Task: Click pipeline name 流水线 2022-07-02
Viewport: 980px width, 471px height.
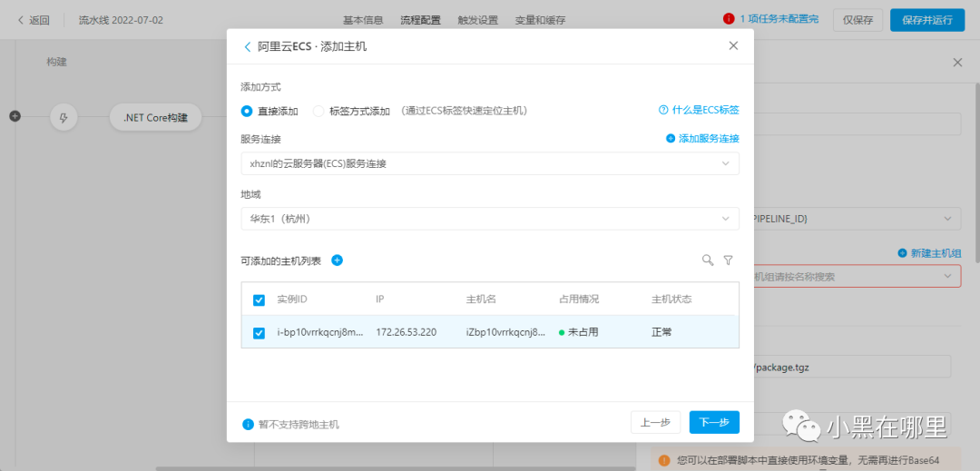Action: tap(122, 20)
